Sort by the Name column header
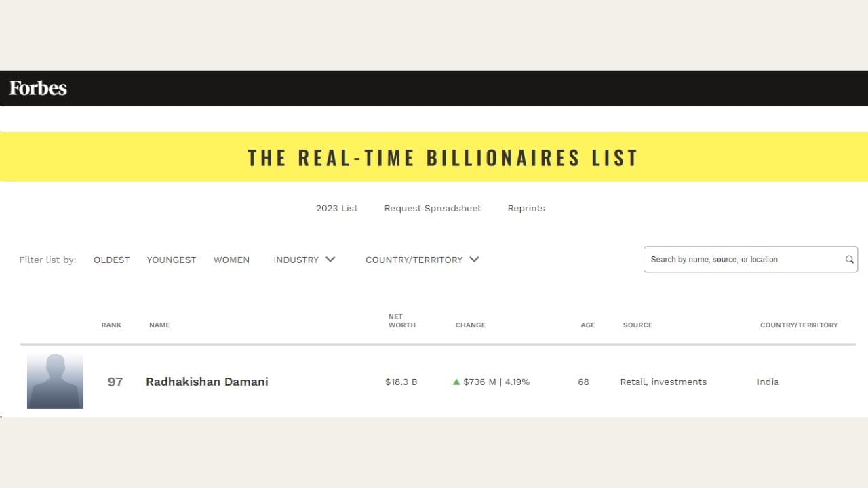Viewport: 868px width, 488px height. [x=159, y=325]
